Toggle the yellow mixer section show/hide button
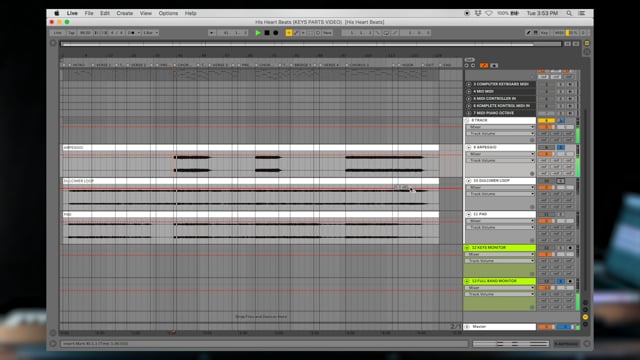640x360 pixels. coord(585,317)
